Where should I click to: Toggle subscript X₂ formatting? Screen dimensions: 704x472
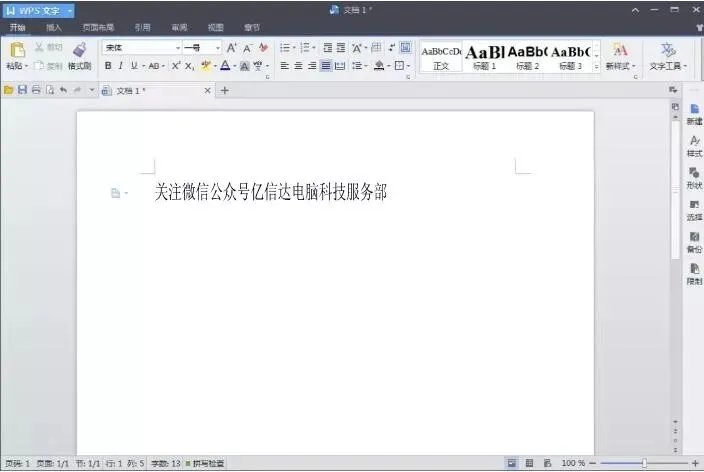point(189,66)
